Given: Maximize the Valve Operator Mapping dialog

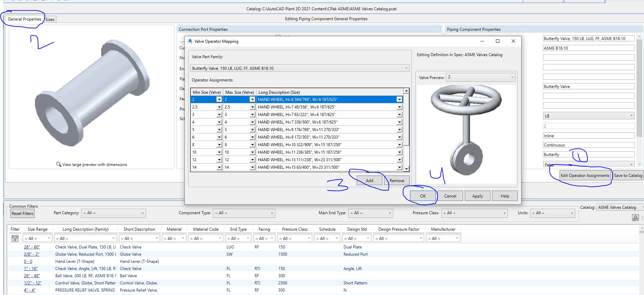Looking at the screenshot, I should [498, 41].
